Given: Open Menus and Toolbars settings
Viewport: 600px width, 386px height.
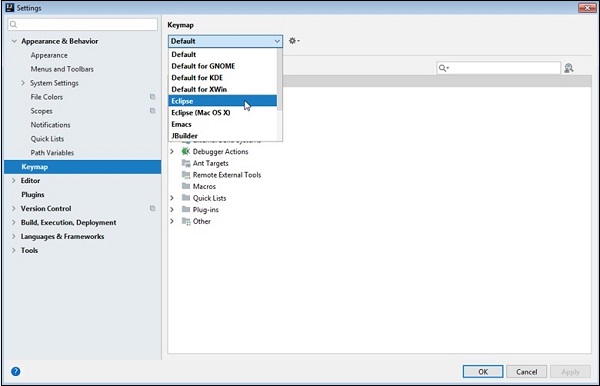Looking at the screenshot, I should coord(62,69).
